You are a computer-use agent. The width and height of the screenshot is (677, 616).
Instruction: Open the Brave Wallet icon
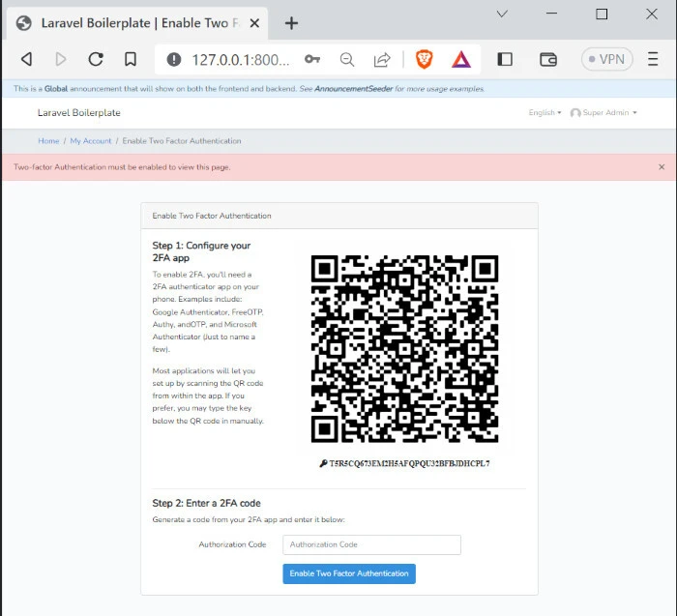tap(547, 59)
